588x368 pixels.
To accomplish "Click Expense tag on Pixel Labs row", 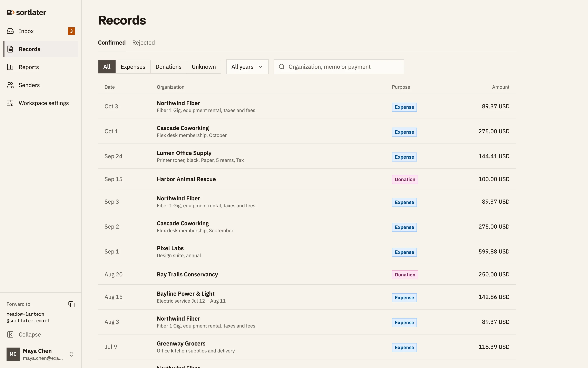I will 404,252.
